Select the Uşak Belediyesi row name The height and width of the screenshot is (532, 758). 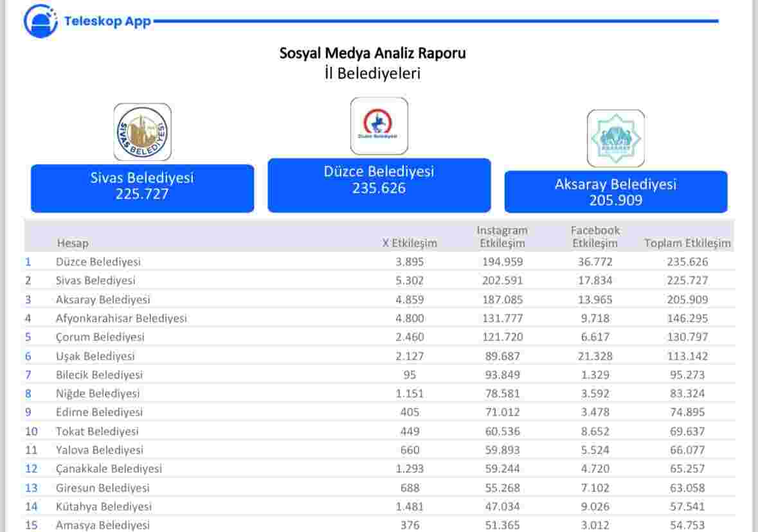(95, 356)
